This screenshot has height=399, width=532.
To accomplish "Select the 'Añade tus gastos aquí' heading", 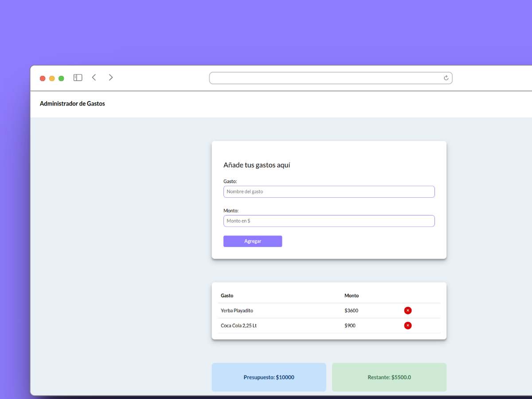I will [x=257, y=165].
